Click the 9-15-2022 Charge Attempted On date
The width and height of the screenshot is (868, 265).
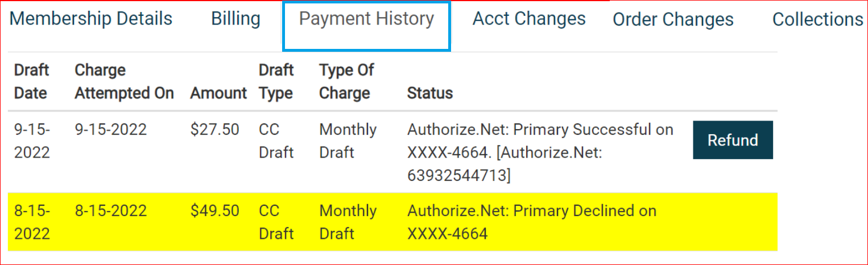pyautogui.click(x=110, y=130)
